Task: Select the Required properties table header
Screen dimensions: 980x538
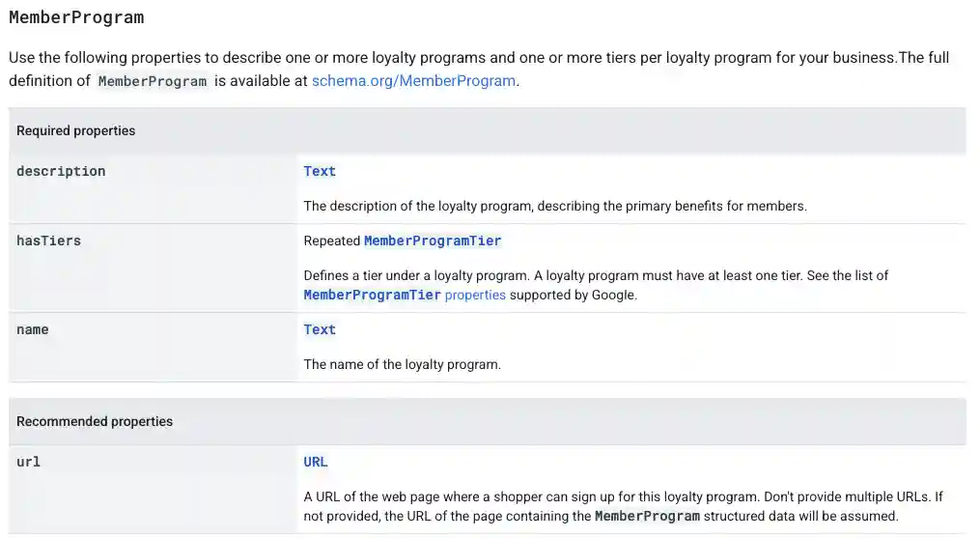Action: pyautogui.click(x=75, y=130)
